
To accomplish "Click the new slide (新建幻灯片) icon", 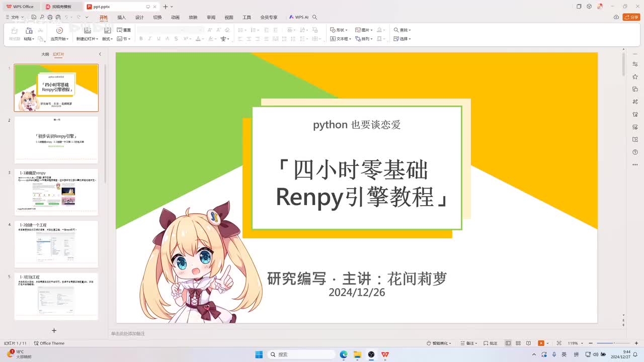I will coord(88,30).
